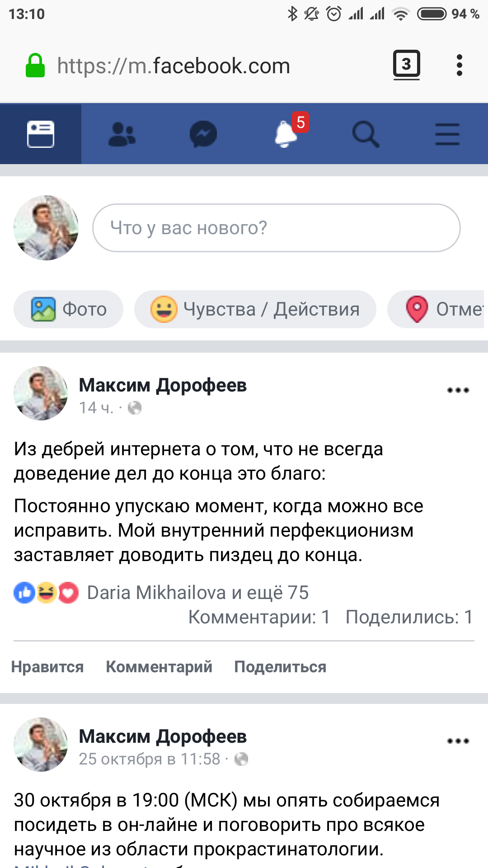Open browser three-dot overflow menu
Image resolution: width=488 pixels, height=868 pixels.
point(460,66)
